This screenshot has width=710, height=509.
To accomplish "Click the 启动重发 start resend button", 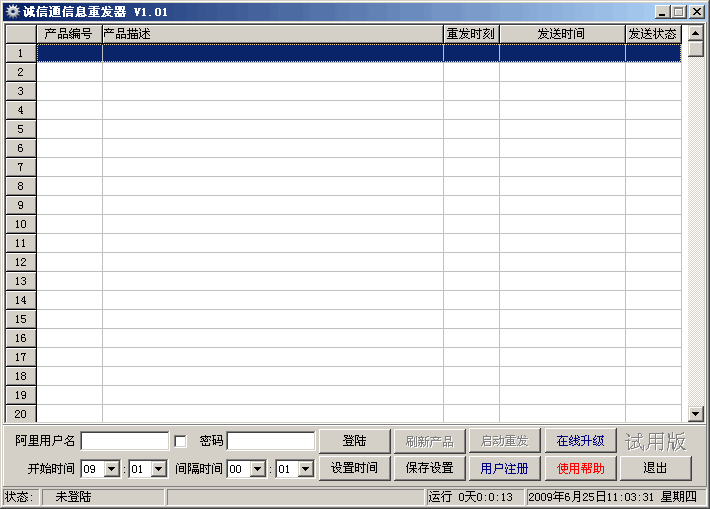I will [505, 441].
